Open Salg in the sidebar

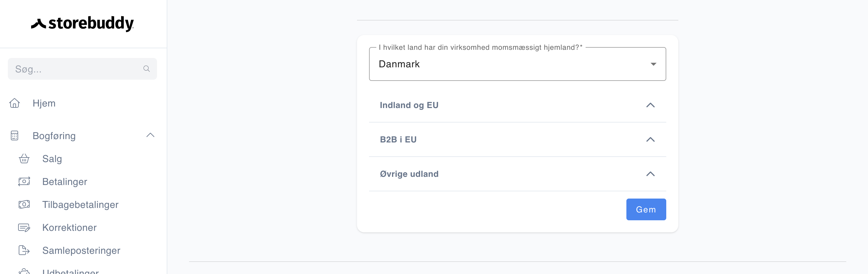point(52,158)
